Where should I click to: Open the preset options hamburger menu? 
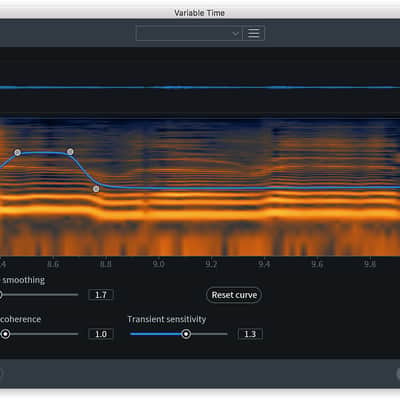coord(254,33)
